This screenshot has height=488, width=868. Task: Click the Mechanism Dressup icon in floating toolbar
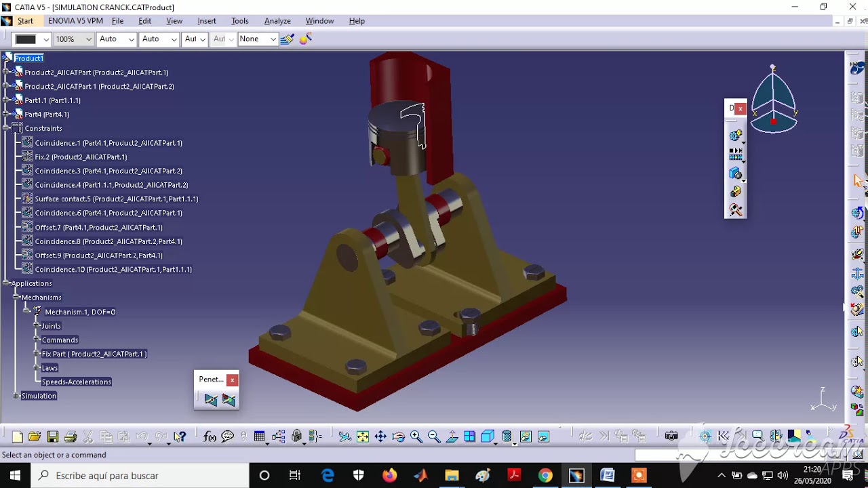(736, 174)
